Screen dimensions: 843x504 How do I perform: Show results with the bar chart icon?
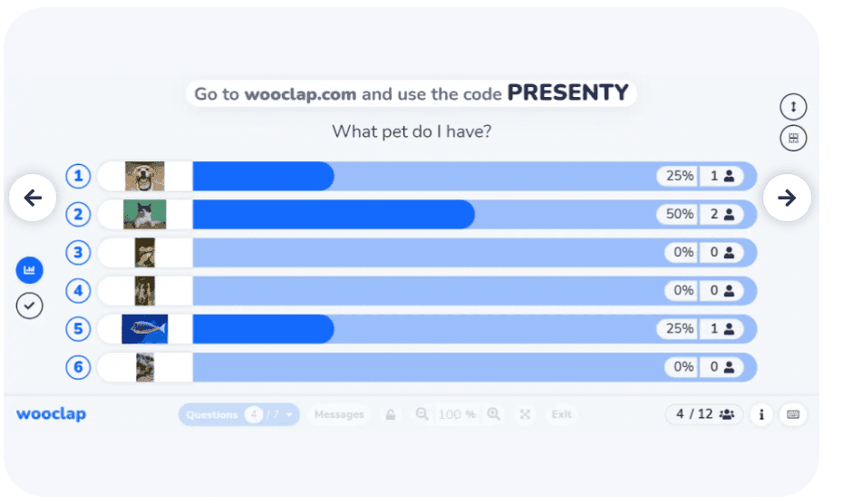click(30, 270)
